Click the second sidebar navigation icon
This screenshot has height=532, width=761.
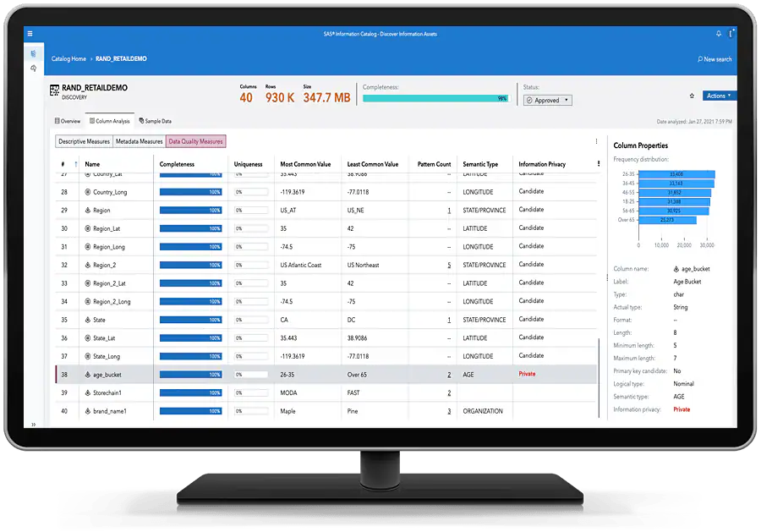point(34,69)
